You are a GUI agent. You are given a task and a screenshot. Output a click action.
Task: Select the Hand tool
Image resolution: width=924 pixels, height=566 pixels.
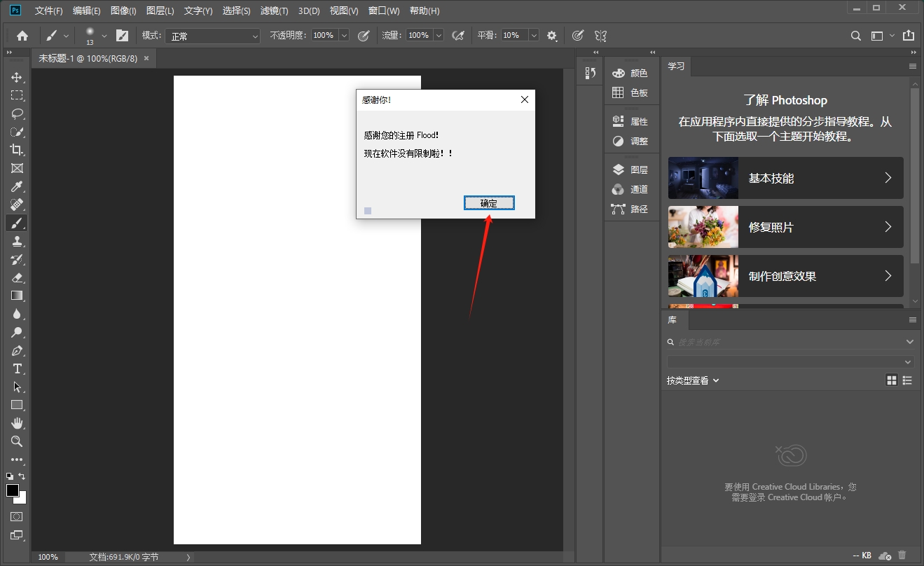17,423
